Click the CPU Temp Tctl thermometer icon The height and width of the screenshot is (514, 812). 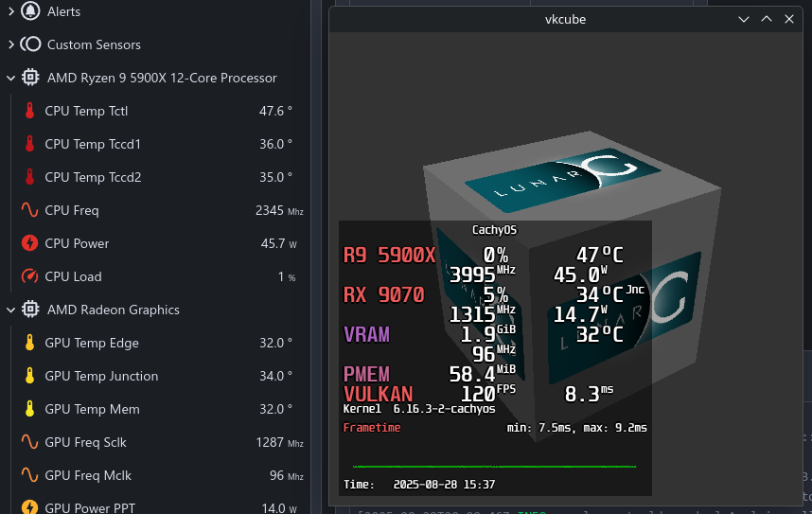tap(29, 111)
